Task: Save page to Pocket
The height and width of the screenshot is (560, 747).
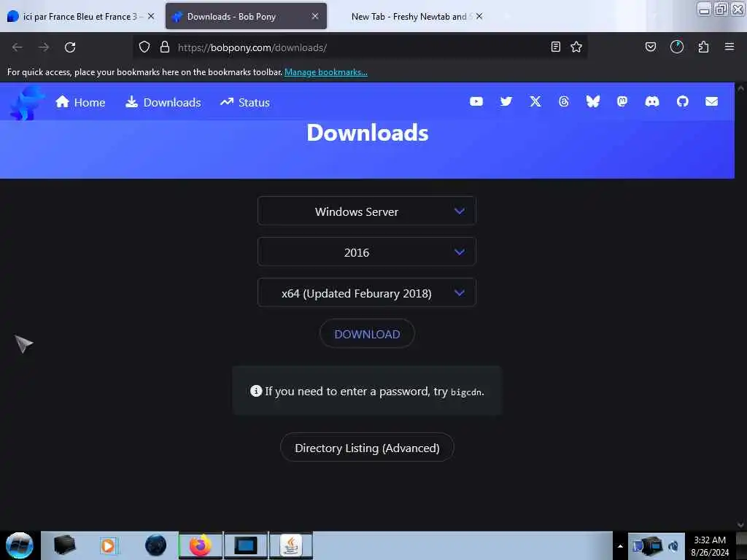Action: (650, 47)
